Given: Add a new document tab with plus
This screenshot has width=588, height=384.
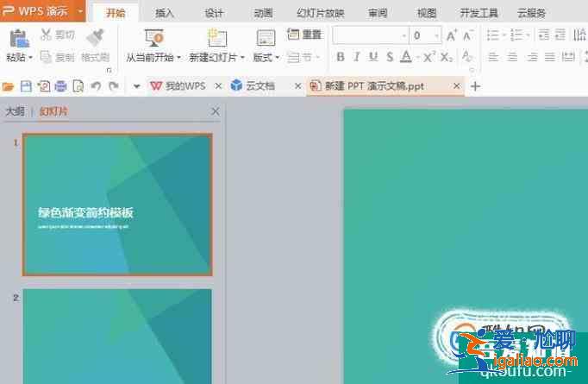Looking at the screenshot, I should tap(476, 86).
